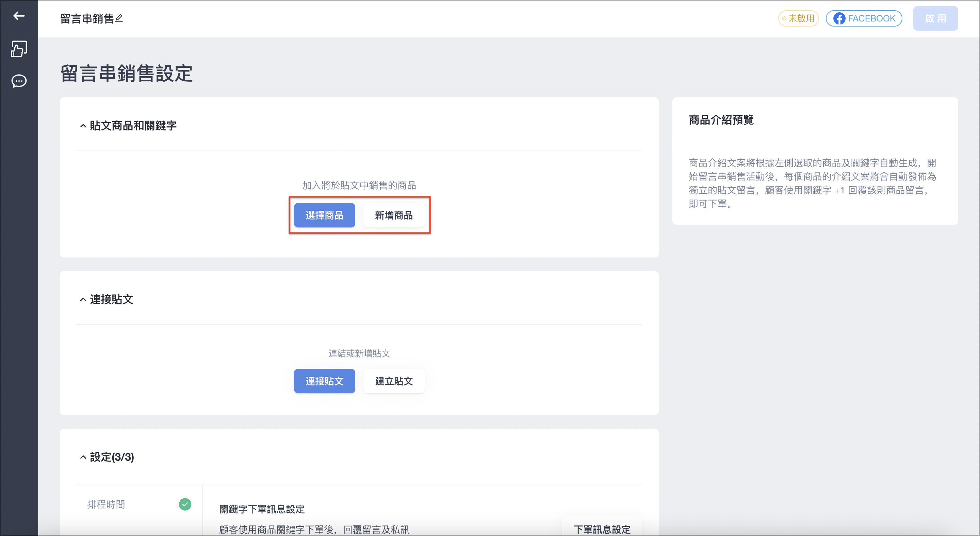The image size is (980, 536).
Task: Click the 留言串銷售設定 page title
Action: (127, 73)
